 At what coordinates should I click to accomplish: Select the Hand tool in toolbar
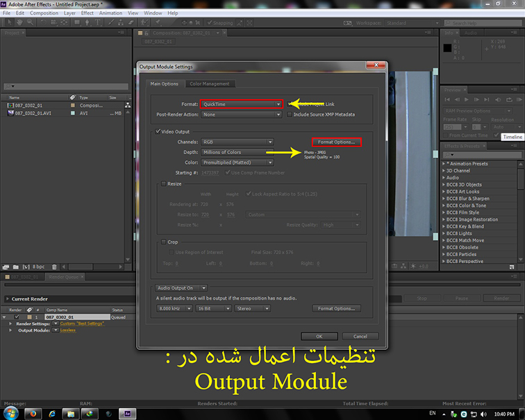(19, 22)
